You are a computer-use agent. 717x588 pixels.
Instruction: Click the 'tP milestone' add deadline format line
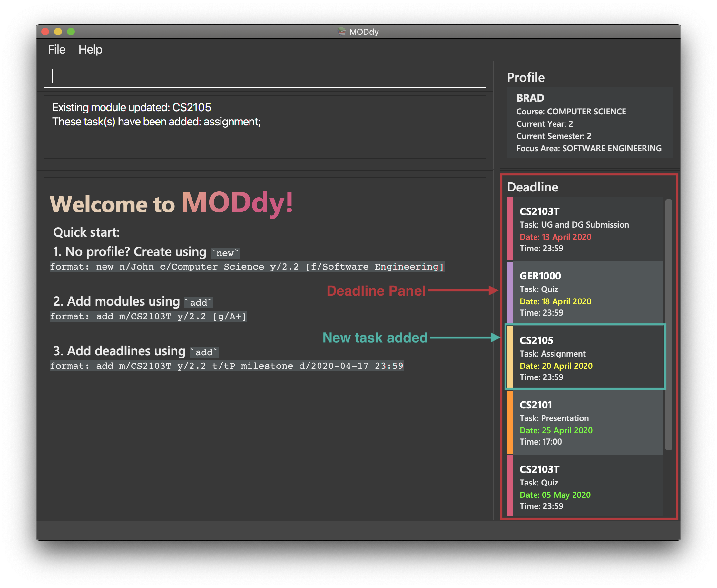(x=227, y=366)
